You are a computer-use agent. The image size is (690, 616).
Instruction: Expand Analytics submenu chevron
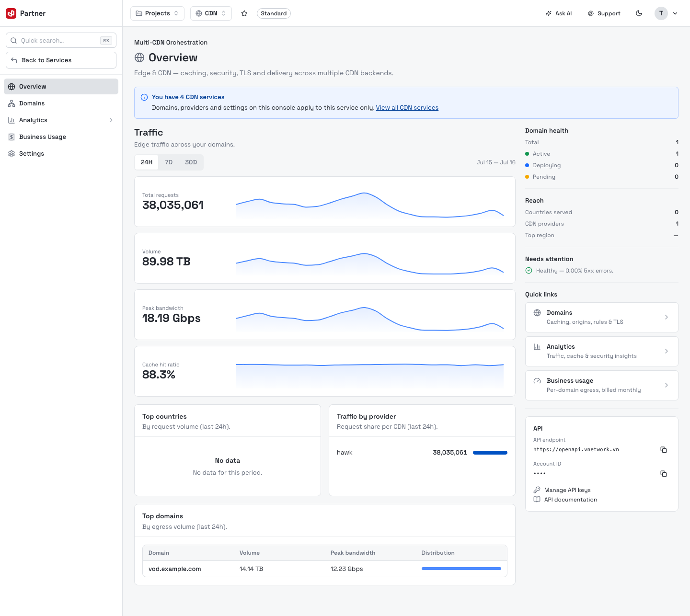coord(111,120)
